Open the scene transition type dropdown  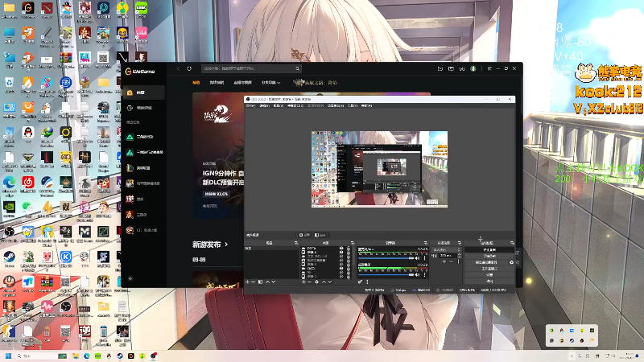tap(447, 249)
